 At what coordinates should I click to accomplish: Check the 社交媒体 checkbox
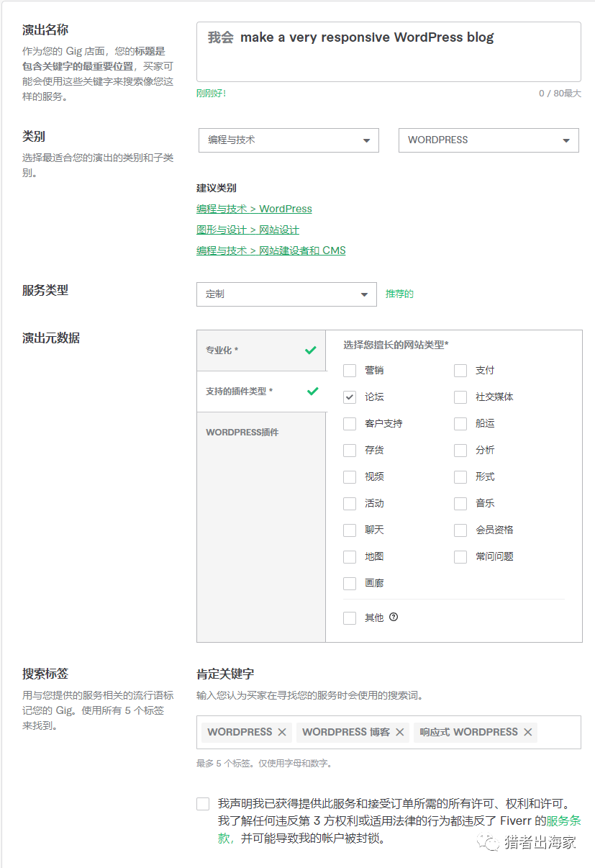pos(460,397)
